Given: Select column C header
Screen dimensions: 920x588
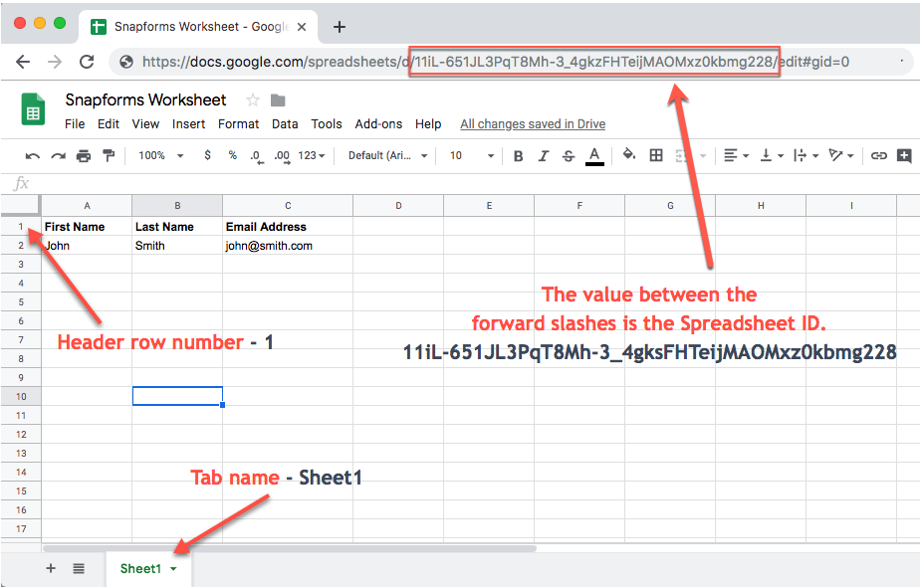Looking at the screenshot, I should [x=288, y=206].
